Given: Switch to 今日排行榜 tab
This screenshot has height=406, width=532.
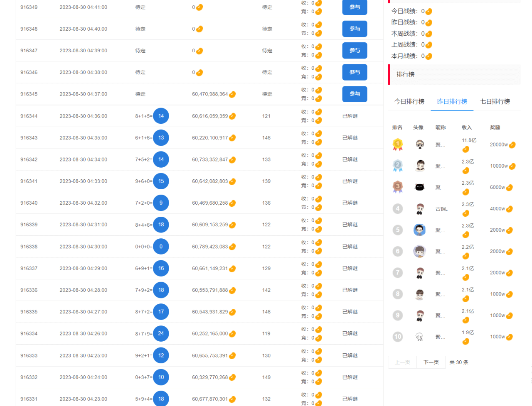Looking at the screenshot, I should [x=409, y=101].
